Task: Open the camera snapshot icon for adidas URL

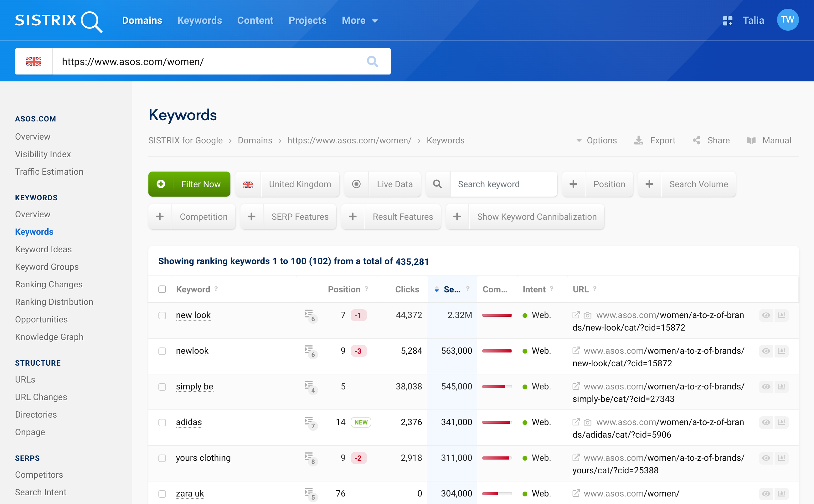Action: coord(588,422)
